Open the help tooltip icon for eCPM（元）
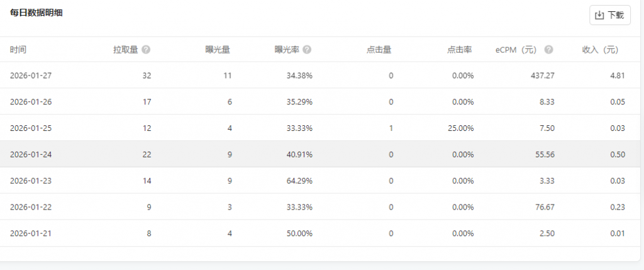Screen dimensions: 644x270 click(x=548, y=50)
